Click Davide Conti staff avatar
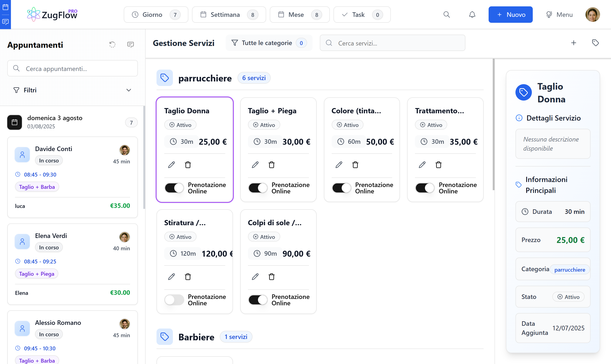 tap(125, 150)
